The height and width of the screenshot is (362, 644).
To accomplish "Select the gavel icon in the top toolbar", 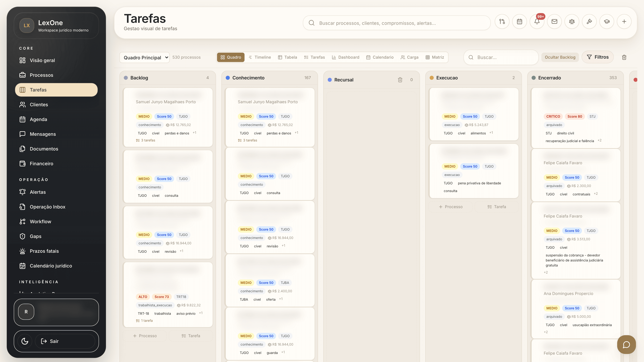I will pyautogui.click(x=589, y=21).
